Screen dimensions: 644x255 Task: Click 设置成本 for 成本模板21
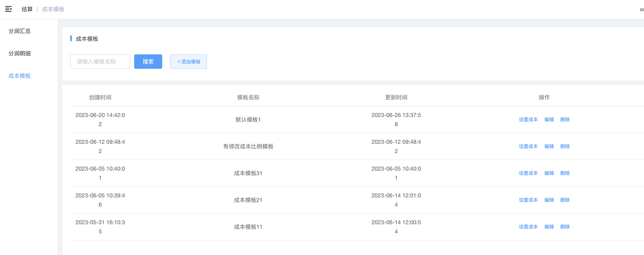[528, 200]
